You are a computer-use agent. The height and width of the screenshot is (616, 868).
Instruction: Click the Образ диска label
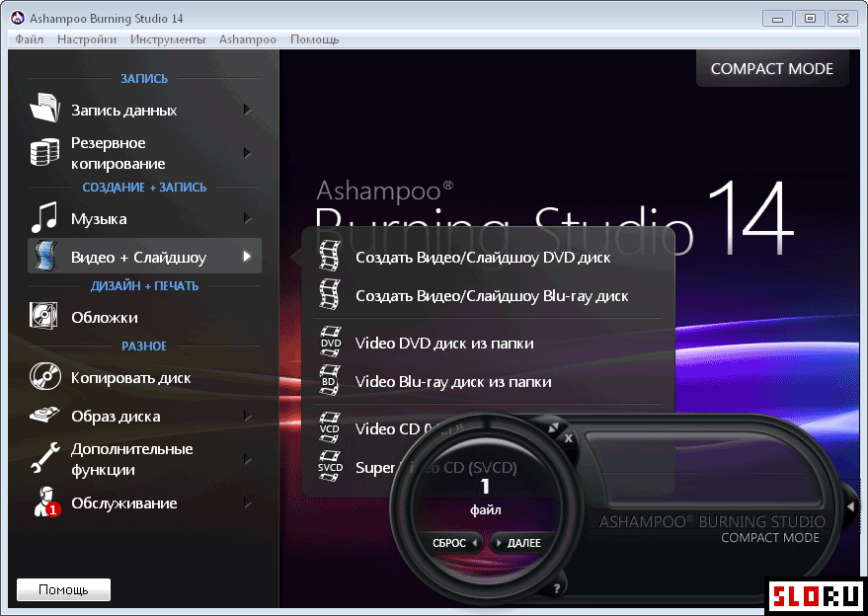click(x=116, y=417)
